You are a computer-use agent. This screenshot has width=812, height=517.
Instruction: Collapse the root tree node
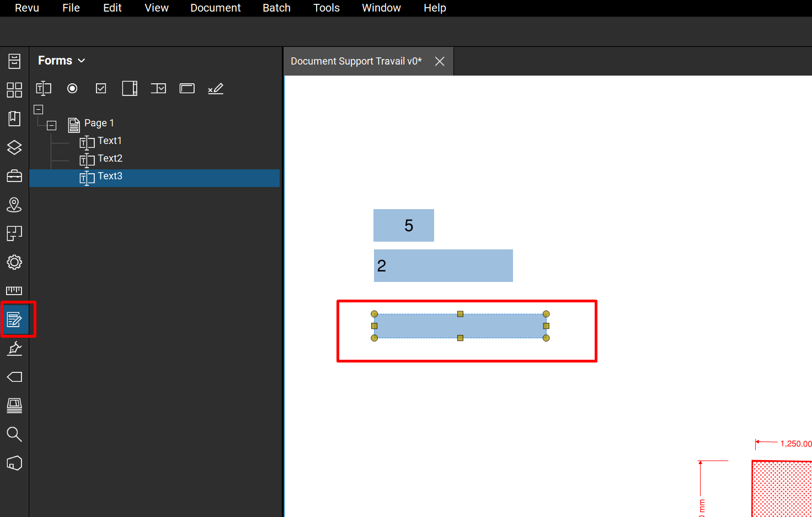pyautogui.click(x=39, y=109)
